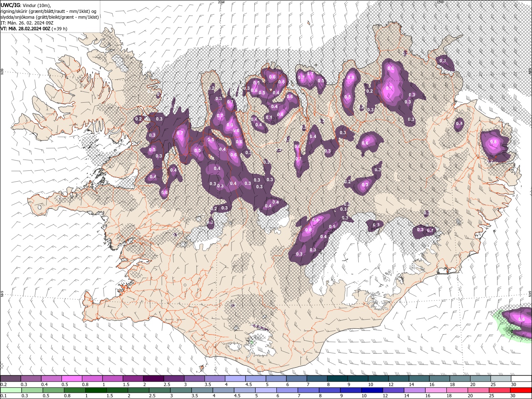Click the 0.8 value in the eastern snow patch
Screen dimensions: 532x399
click(x=494, y=142)
